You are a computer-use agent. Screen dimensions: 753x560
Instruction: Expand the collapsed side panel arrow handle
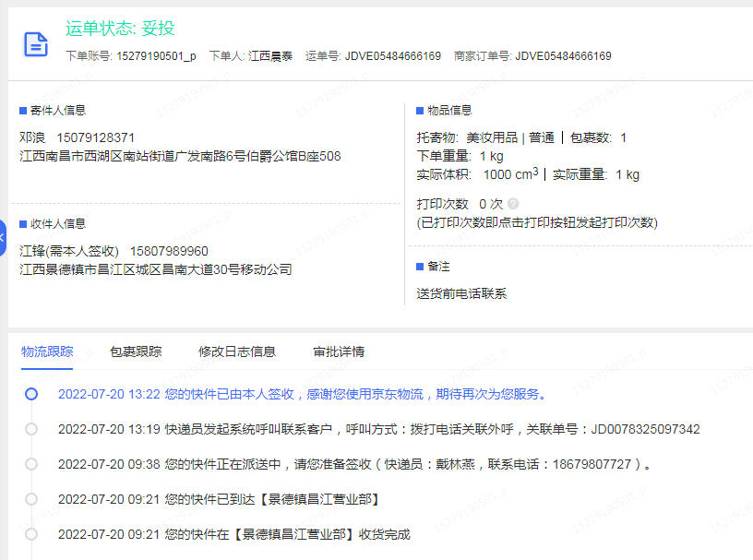(x=3, y=238)
